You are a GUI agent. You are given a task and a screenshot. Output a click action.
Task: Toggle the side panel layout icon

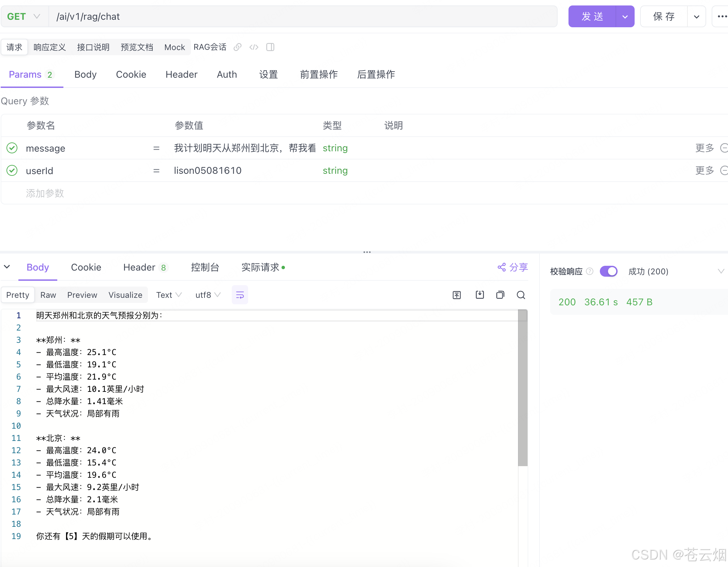point(270,47)
